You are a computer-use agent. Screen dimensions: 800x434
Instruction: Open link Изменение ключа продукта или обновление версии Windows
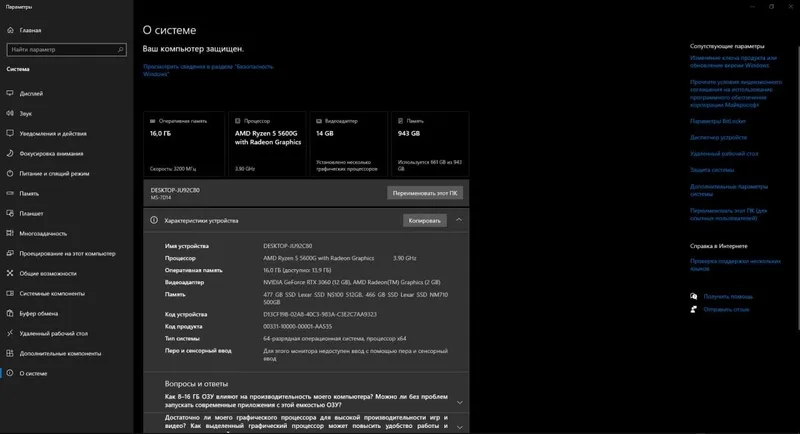pos(733,62)
